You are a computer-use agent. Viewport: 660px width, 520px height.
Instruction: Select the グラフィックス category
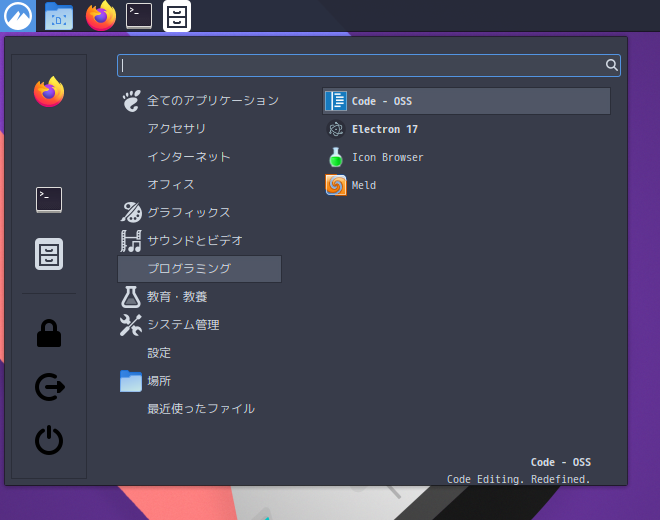coord(200,213)
